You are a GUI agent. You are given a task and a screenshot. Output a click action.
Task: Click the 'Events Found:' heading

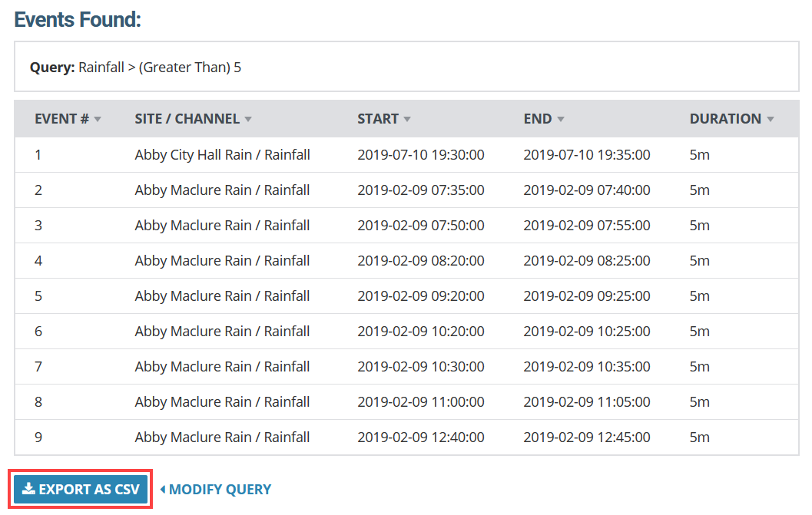click(78, 20)
